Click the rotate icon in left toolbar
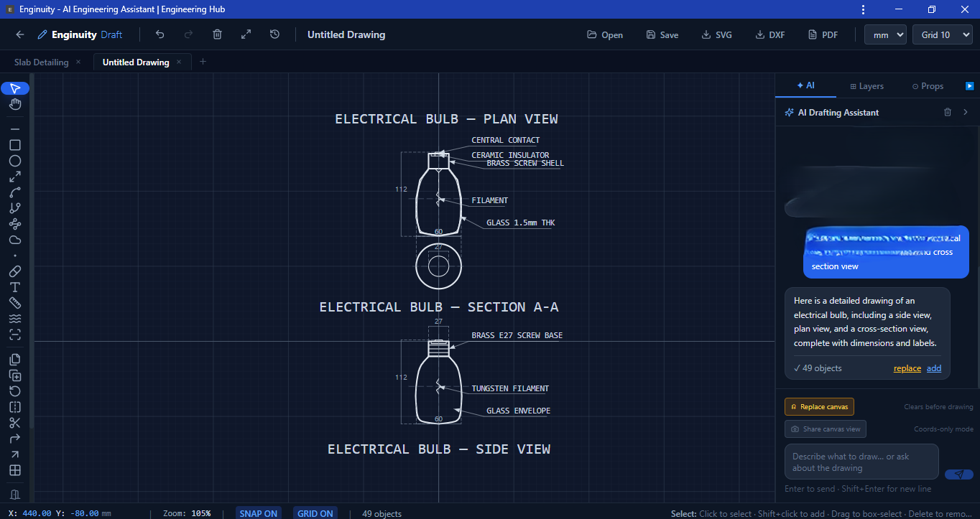Viewport: 980px width, 519px height. [x=15, y=391]
